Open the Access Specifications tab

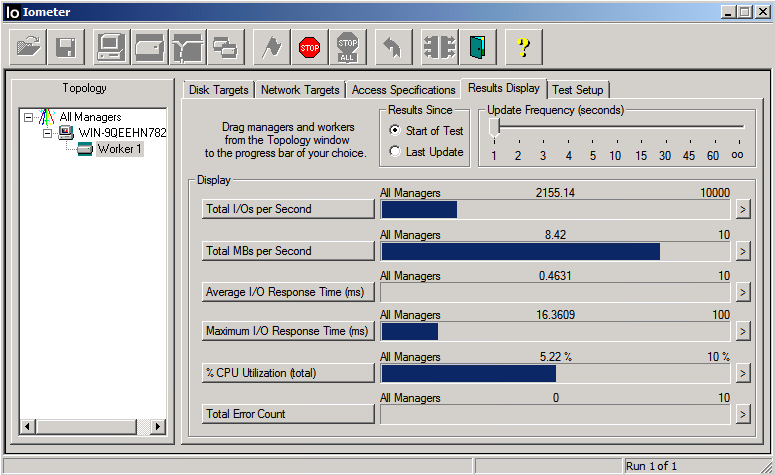coord(403,90)
